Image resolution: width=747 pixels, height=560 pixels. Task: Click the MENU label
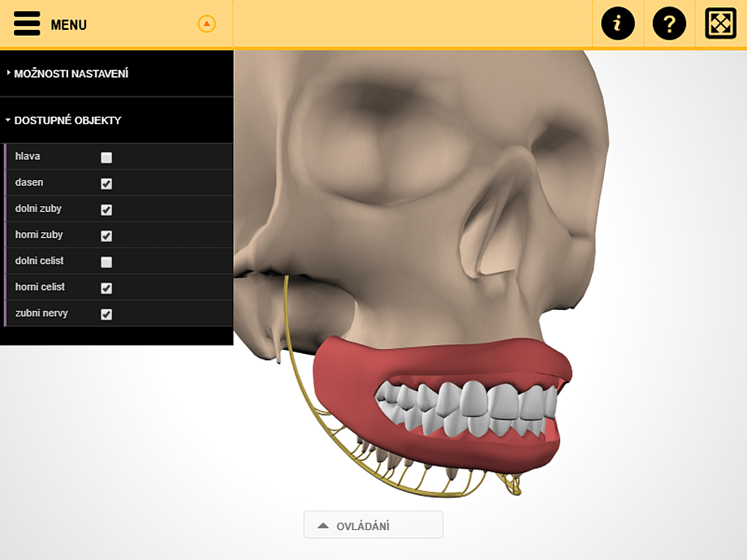point(70,24)
